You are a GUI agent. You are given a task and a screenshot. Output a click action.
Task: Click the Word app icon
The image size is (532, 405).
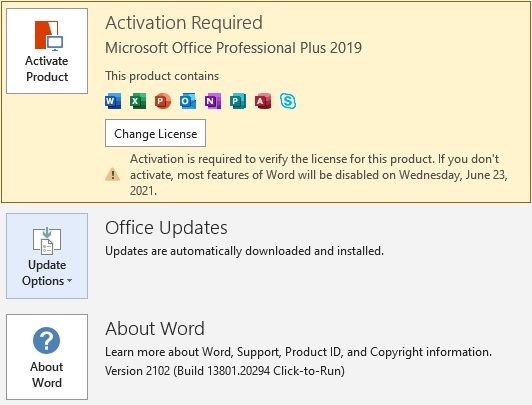(113, 101)
